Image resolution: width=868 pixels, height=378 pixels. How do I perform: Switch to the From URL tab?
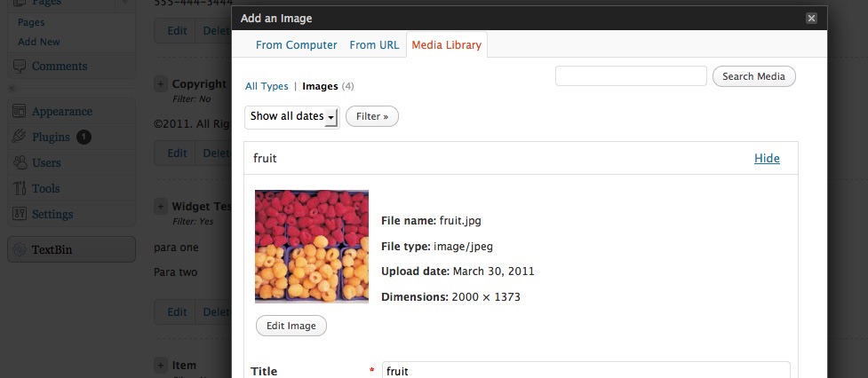click(x=374, y=45)
